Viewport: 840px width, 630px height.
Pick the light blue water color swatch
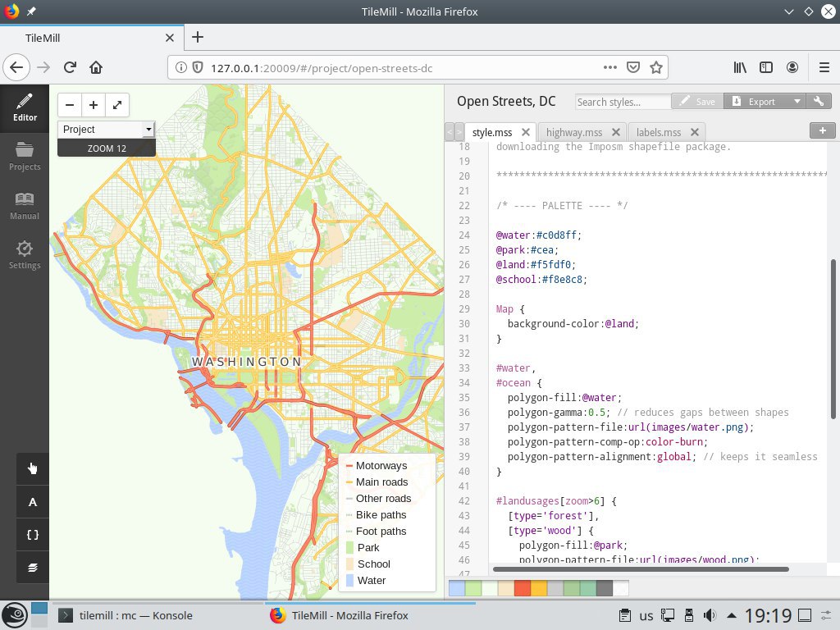[456, 588]
